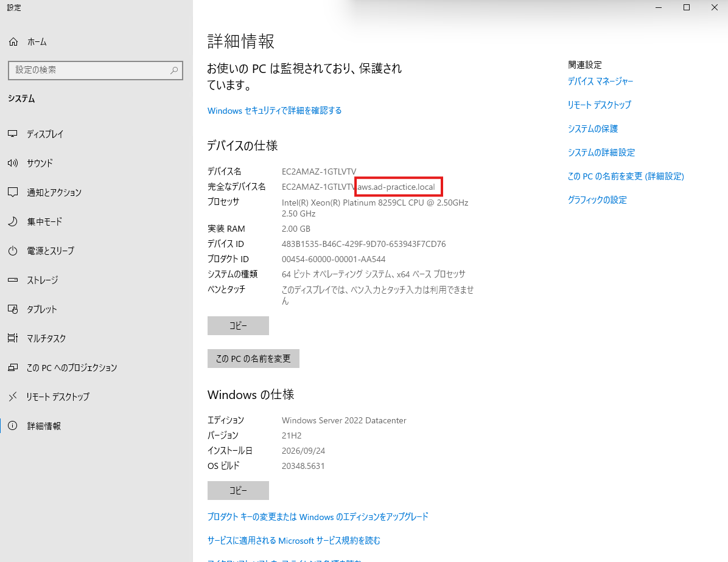Click the 64 ビット system type value
Viewport: 728px width, 562px height.
[373, 274]
